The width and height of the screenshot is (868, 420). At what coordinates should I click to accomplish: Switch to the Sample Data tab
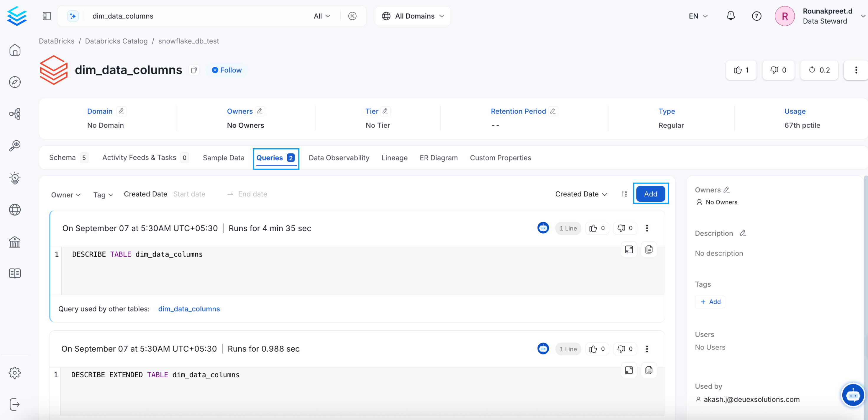click(223, 158)
